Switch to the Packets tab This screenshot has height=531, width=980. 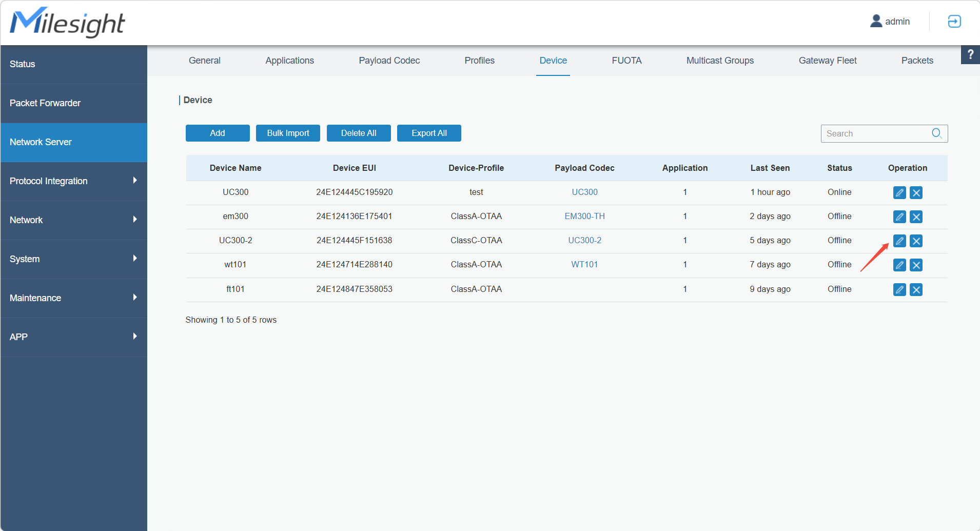pyautogui.click(x=917, y=61)
